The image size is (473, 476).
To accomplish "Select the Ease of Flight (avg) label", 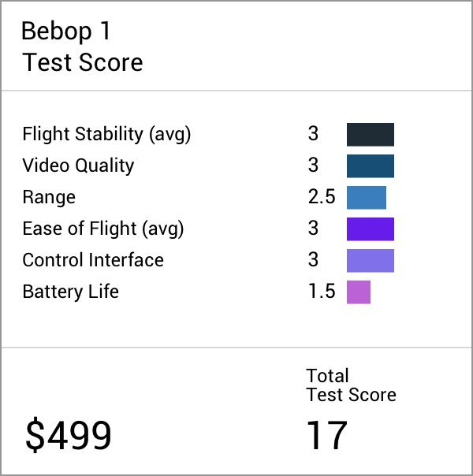I will click(103, 229).
